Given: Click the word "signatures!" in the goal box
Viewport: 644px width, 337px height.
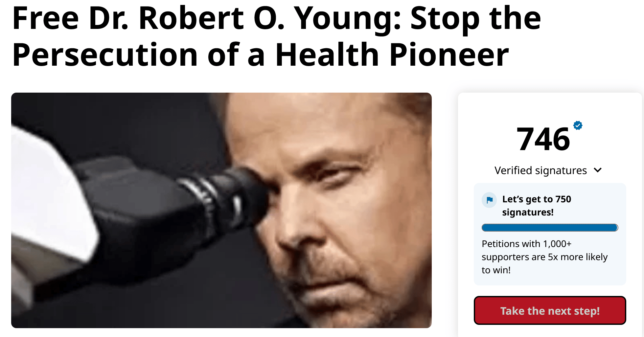Looking at the screenshot, I should (528, 213).
